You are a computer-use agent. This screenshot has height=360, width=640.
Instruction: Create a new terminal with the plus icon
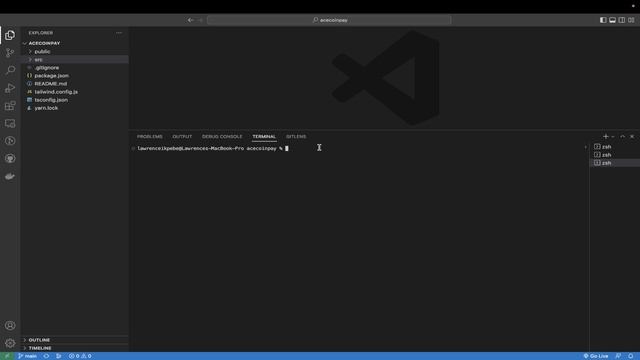(x=606, y=136)
